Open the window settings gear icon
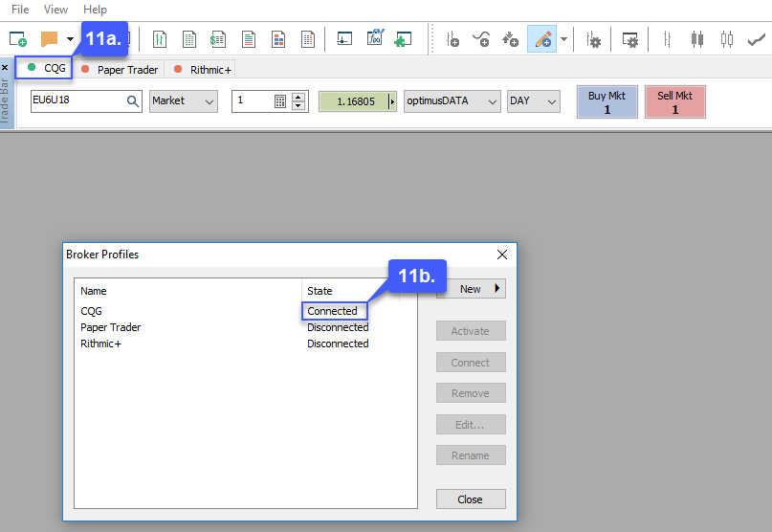 tap(629, 39)
